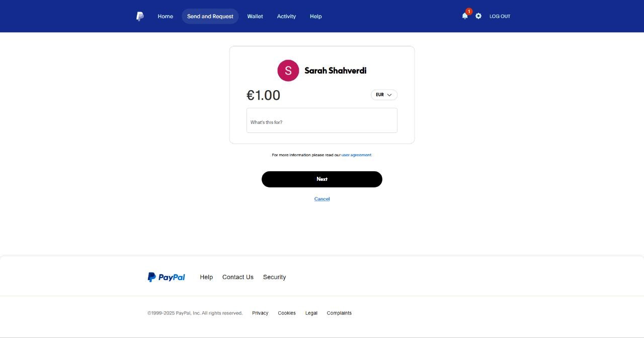This screenshot has width=644, height=338.
Task: Open Help in the top navigation
Action: coord(315,16)
